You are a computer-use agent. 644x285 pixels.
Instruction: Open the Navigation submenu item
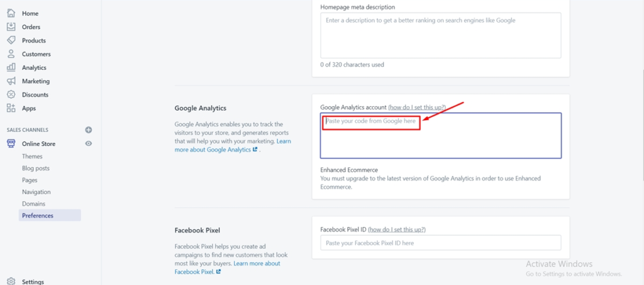36,192
